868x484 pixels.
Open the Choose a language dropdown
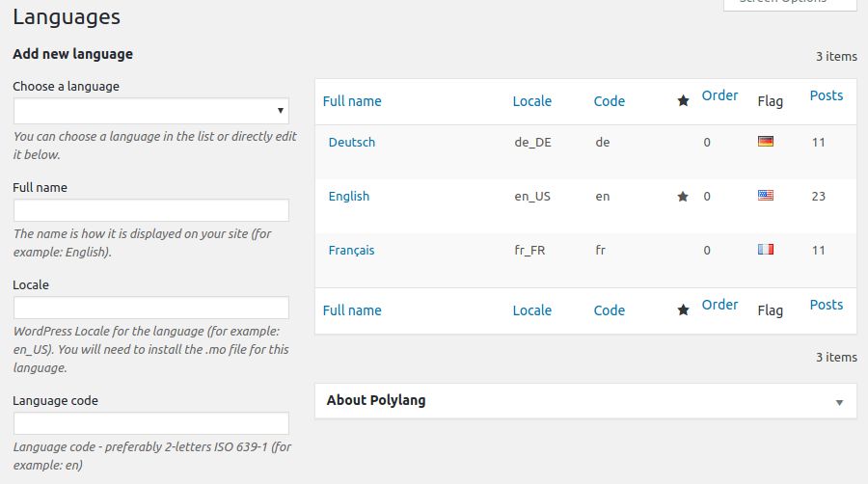[150, 111]
